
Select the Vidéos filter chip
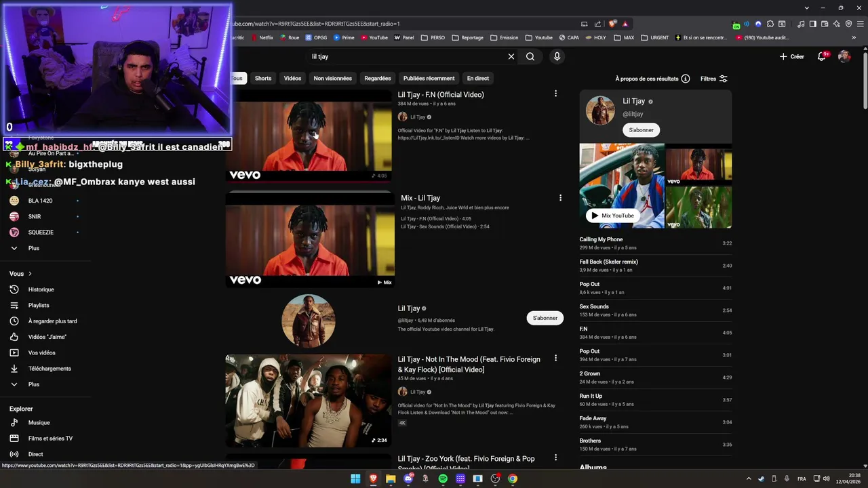[x=292, y=78]
